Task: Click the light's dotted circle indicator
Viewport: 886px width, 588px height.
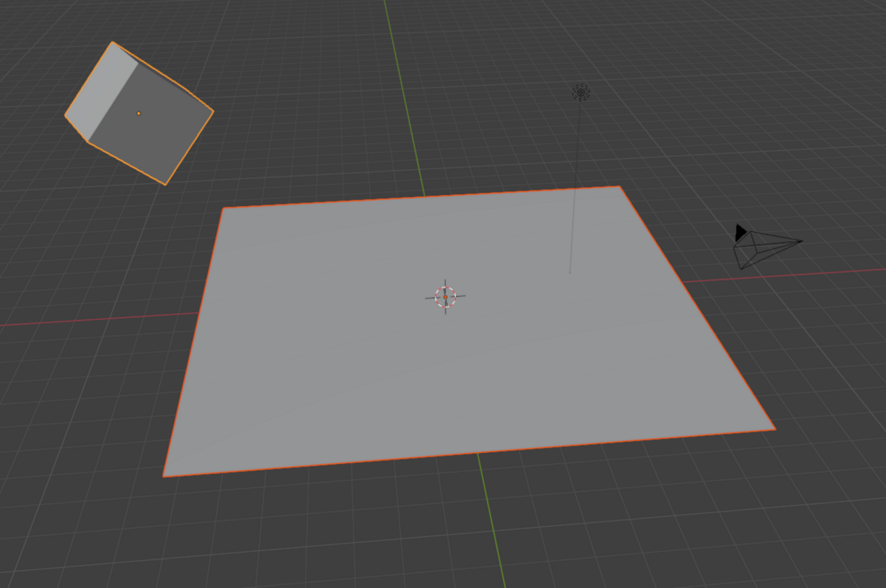Action: (579, 91)
